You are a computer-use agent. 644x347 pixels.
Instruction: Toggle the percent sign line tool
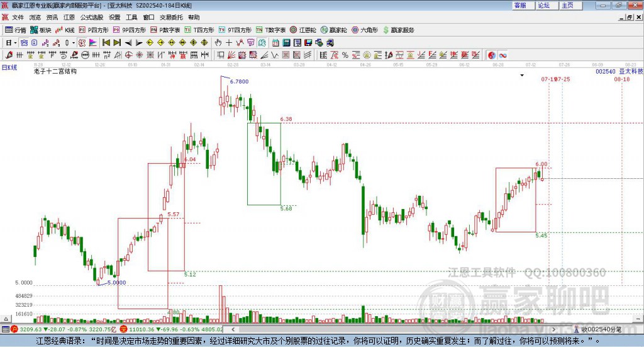(344, 55)
